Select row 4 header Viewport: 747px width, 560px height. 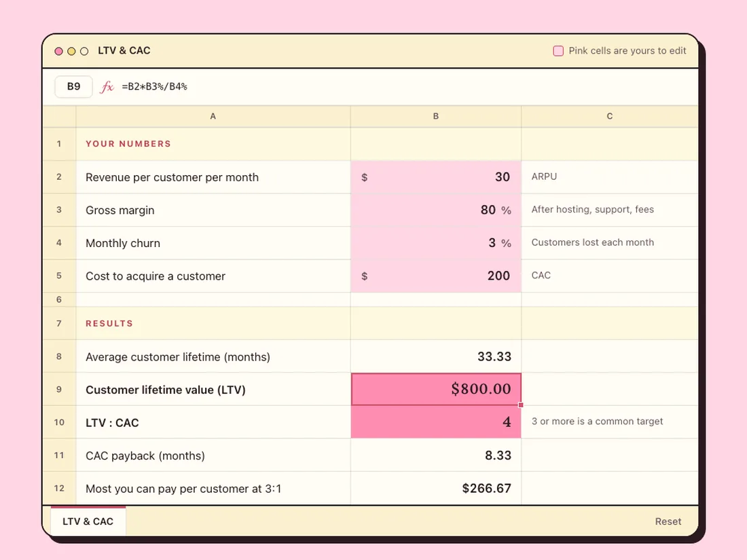[x=59, y=243]
